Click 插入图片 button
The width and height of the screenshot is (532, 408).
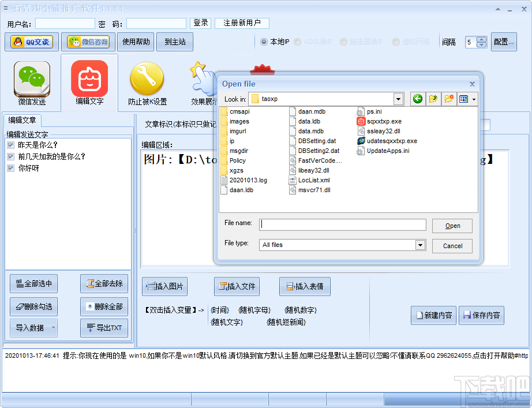tap(164, 286)
